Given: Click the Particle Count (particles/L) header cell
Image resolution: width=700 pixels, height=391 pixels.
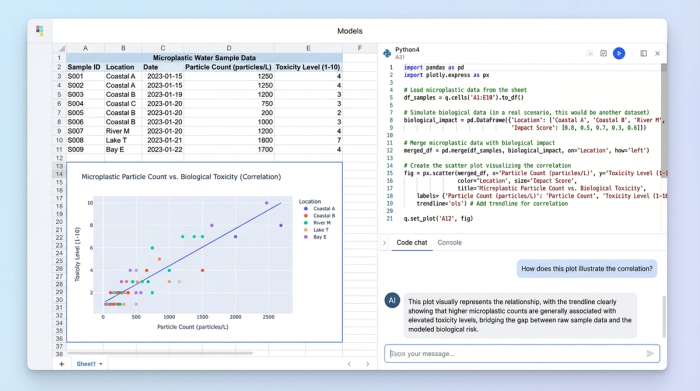Looking at the screenshot, I should pos(229,67).
